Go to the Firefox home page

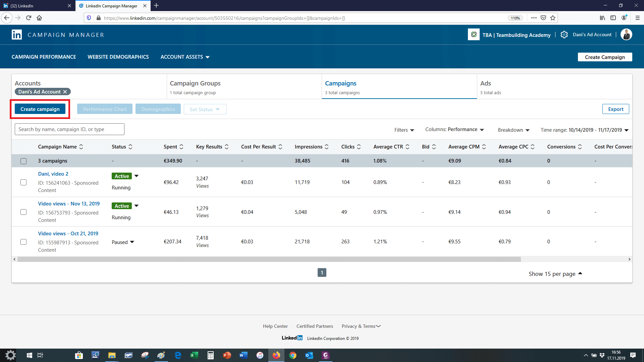(39, 18)
